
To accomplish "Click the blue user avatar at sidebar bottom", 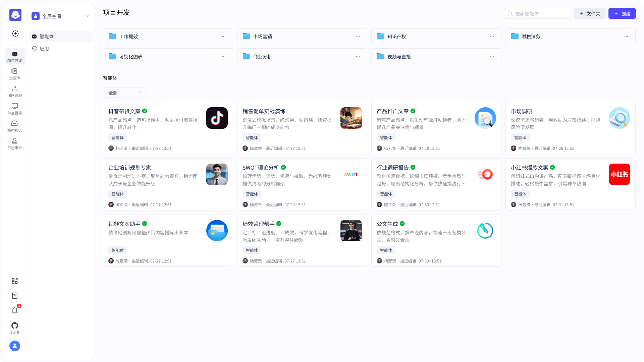I will (14, 346).
